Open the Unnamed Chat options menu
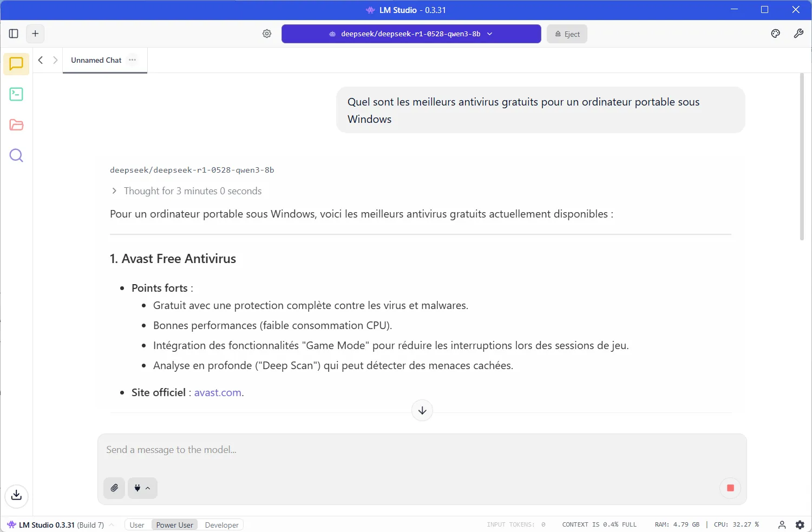This screenshot has height=532, width=812. (x=132, y=60)
